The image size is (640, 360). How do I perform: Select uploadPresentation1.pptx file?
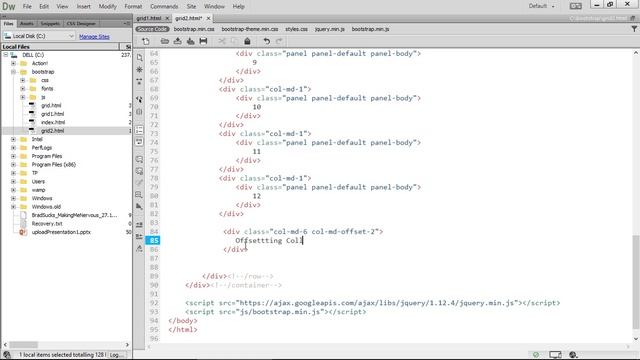61,232
